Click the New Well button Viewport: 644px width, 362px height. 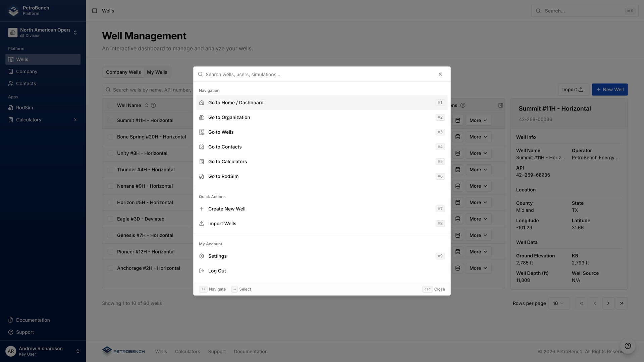click(x=609, y=89)
